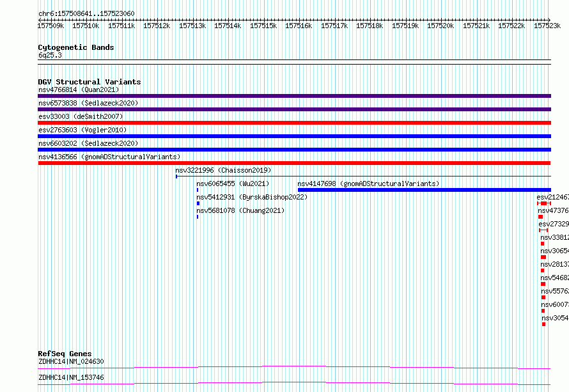Click the magenta ZDHHC14 NM_024630 transcript line

point(294,367)
